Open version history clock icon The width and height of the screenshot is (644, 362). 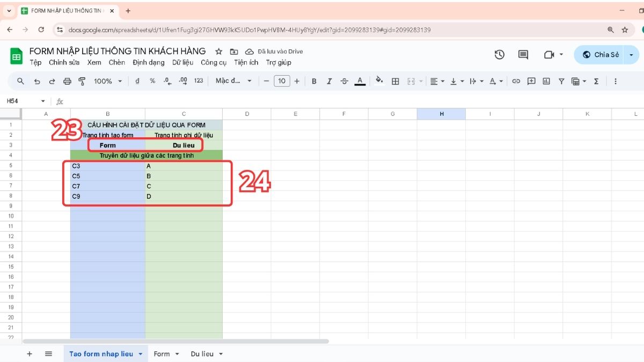click(500, 55)
